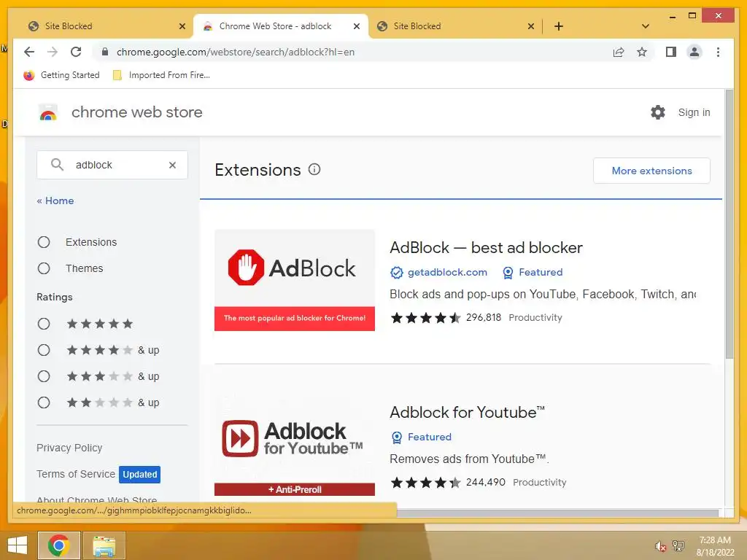This screenshot has height=560, width=747.
Task: Click the vertical page scrollbar
Action: [x=729, y=224]
